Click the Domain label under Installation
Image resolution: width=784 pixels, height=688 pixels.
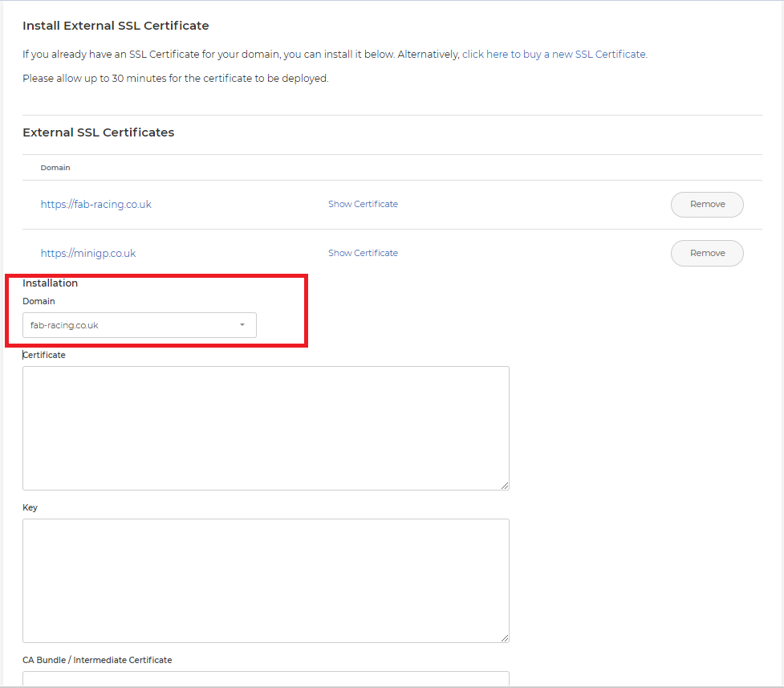tap(39, 301)
